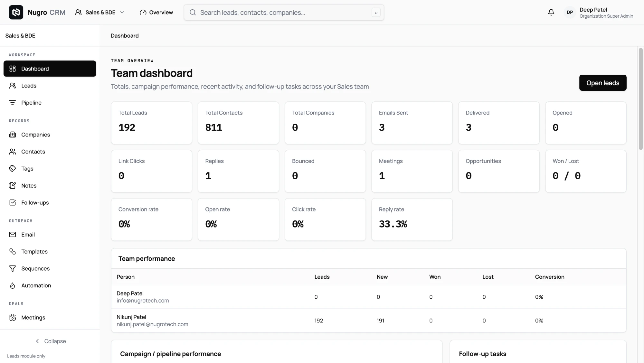
Task: Focus the search leads, contacts, companies field
Action: pos(284,13)
